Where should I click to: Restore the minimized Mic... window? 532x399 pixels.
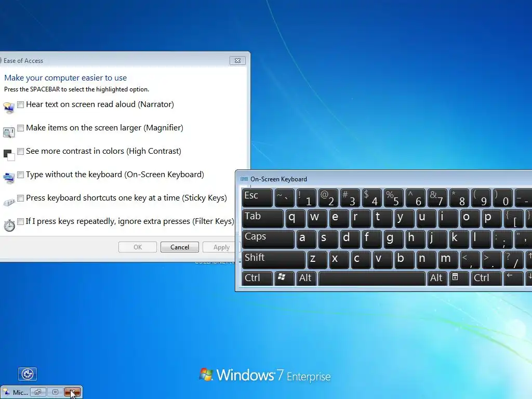[38, 392]
